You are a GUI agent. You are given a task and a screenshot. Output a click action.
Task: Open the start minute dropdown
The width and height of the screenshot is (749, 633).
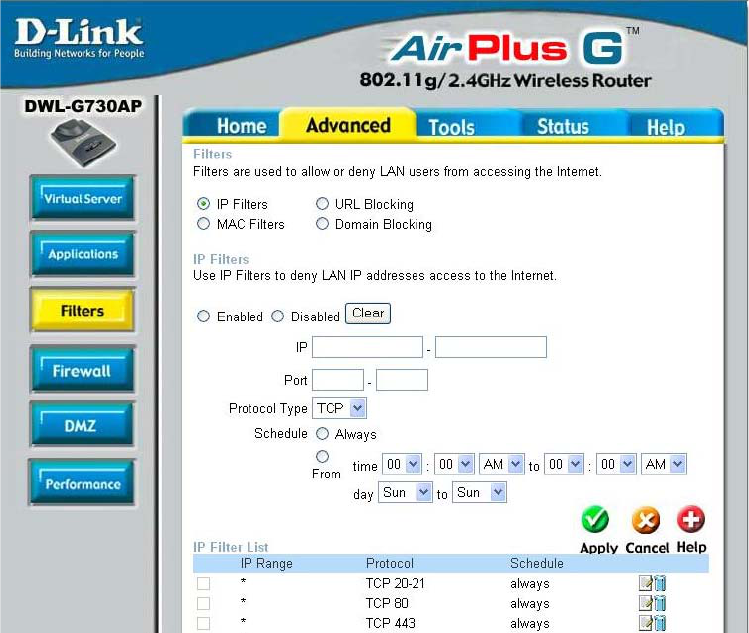(x=454, y=464)
